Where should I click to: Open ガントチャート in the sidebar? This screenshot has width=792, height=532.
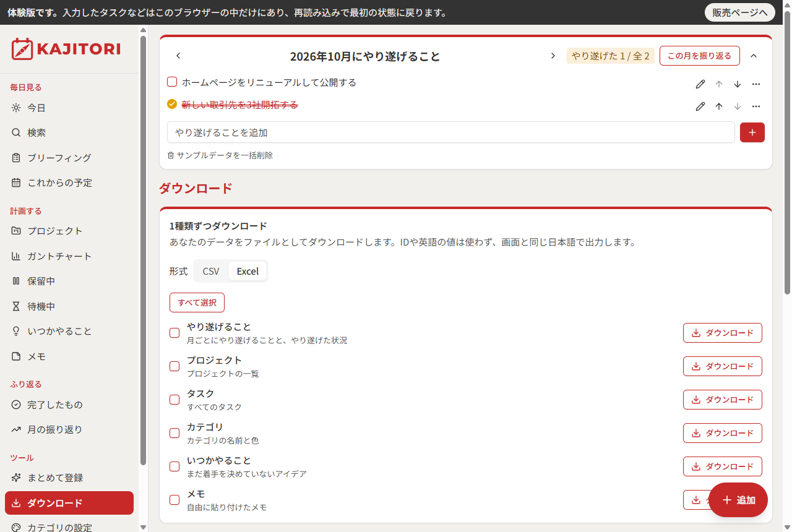click(x=69, y=256)
